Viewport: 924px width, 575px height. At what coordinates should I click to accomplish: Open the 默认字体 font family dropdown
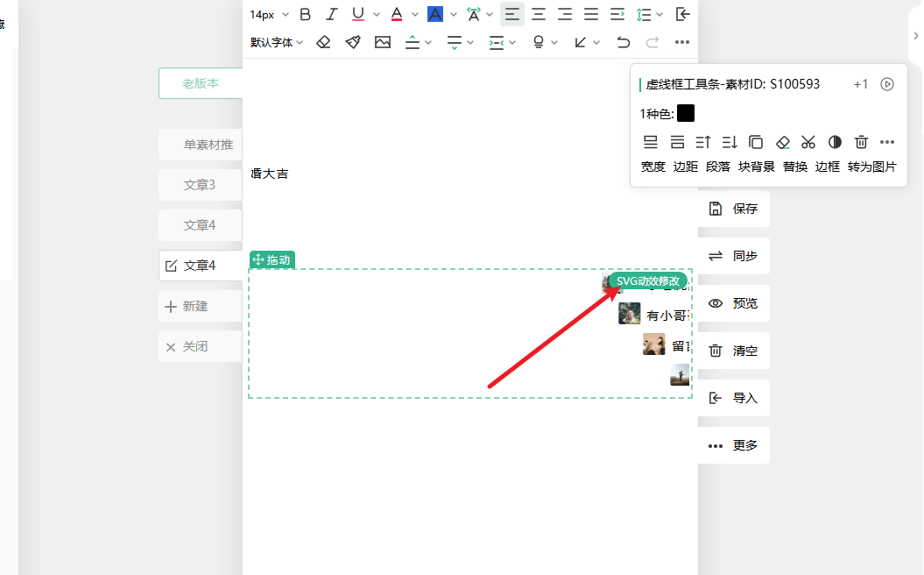(277, 42)
